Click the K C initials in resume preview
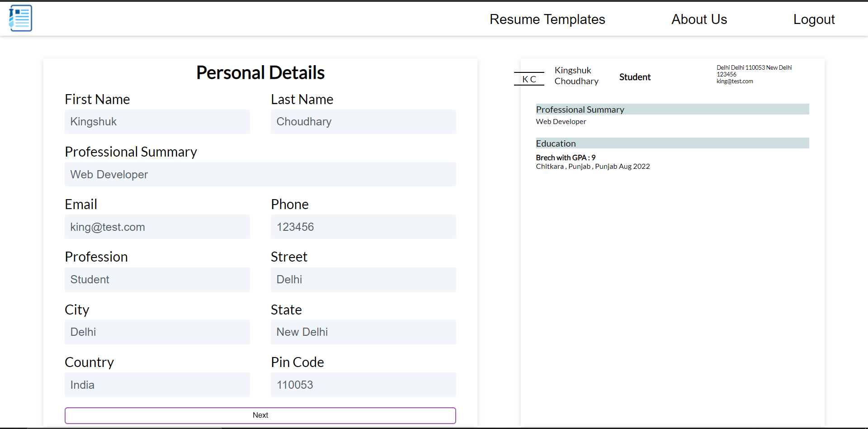The height and width of the screenshot is (429, 868). pyautogui.click(x=529, y=79)
